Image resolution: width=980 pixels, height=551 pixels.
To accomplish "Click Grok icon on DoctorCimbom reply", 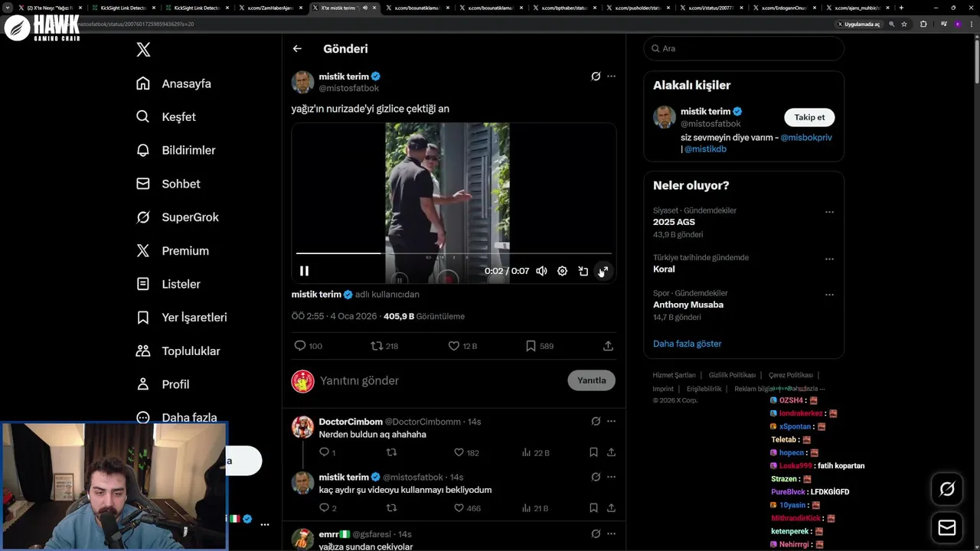I will pyautogui.click(x=596, y=421).
